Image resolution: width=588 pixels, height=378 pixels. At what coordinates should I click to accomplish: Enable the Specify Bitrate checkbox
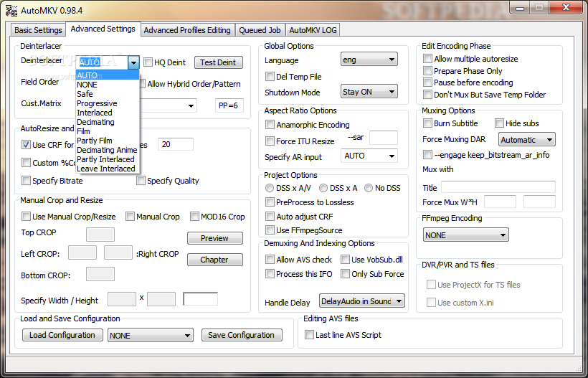click(x=26, y=181)
